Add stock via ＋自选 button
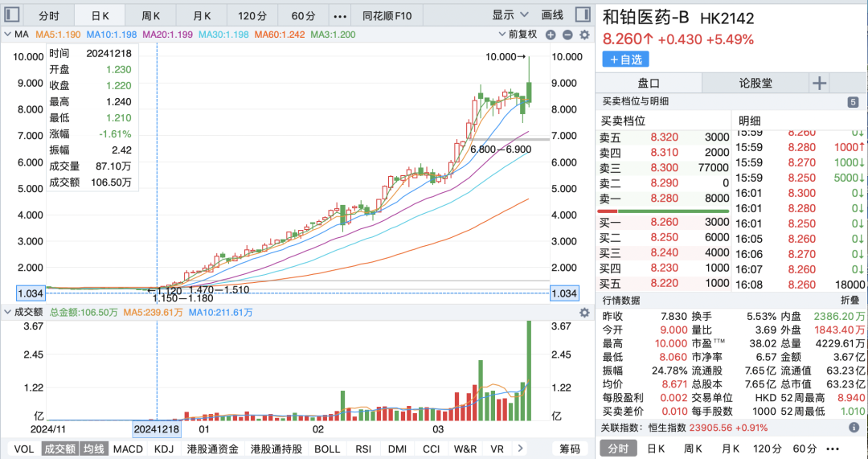Viewport: 868px width, 459px height. click(x=625, y=59)
